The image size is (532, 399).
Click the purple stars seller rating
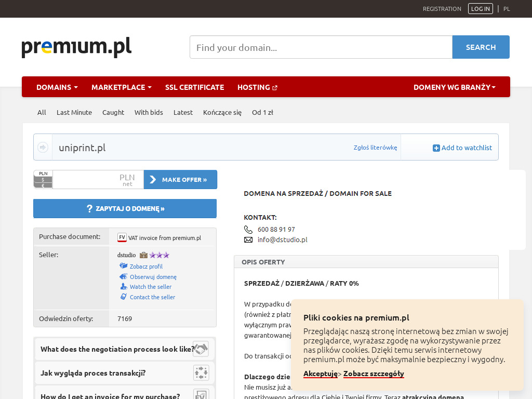click(159, 255)
